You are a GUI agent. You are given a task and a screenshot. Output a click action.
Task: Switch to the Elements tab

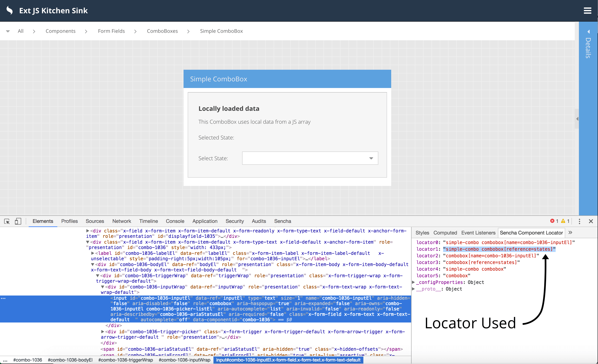(x=43, y=221)
